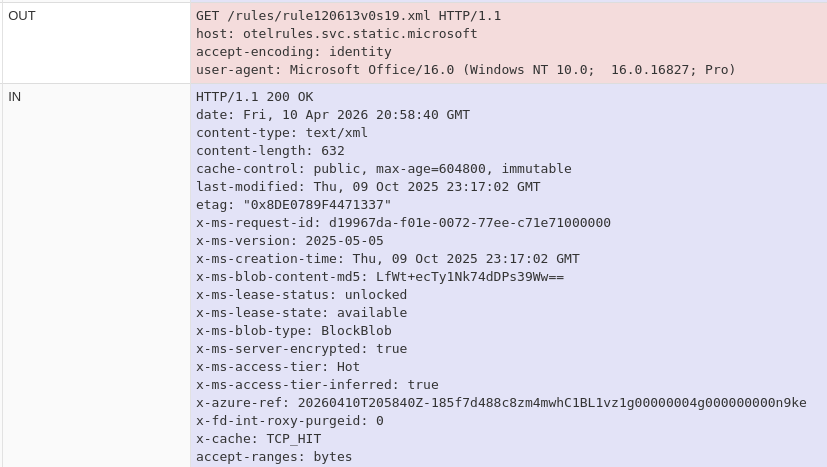Select the accept-encoding identity header line
This screenshot has height=467, width=827.
click(293, 52)
